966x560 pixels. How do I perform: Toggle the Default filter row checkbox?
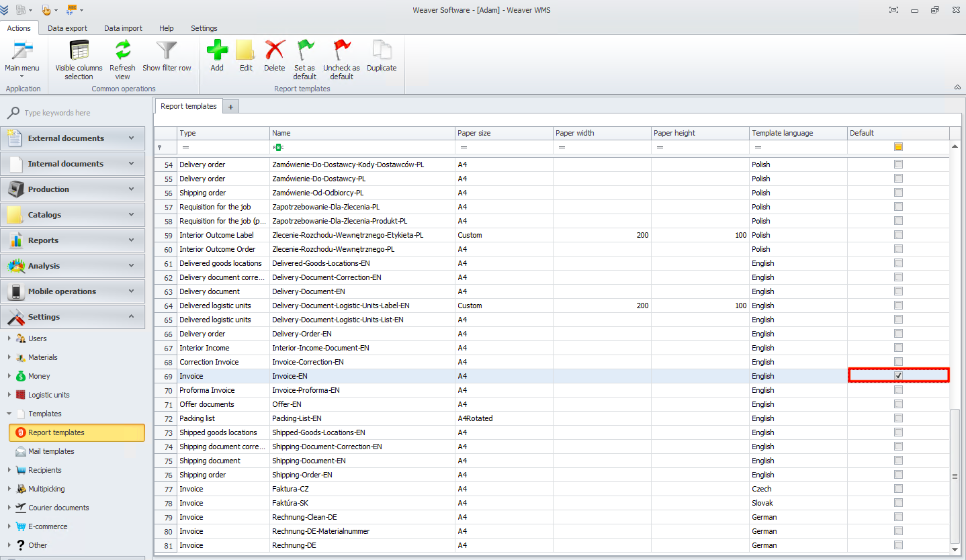[898, 147]
